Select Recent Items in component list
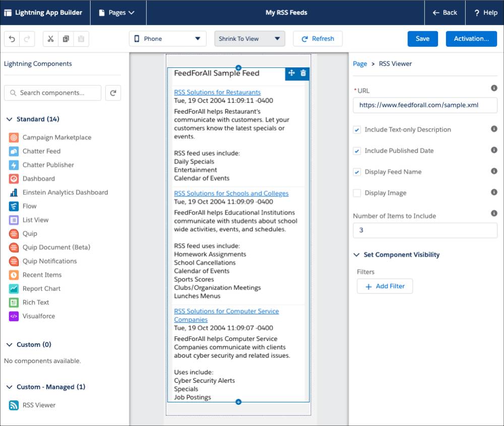Image resolution: width=504 pixels, height=426 pixels. click(x=42, y=275)
